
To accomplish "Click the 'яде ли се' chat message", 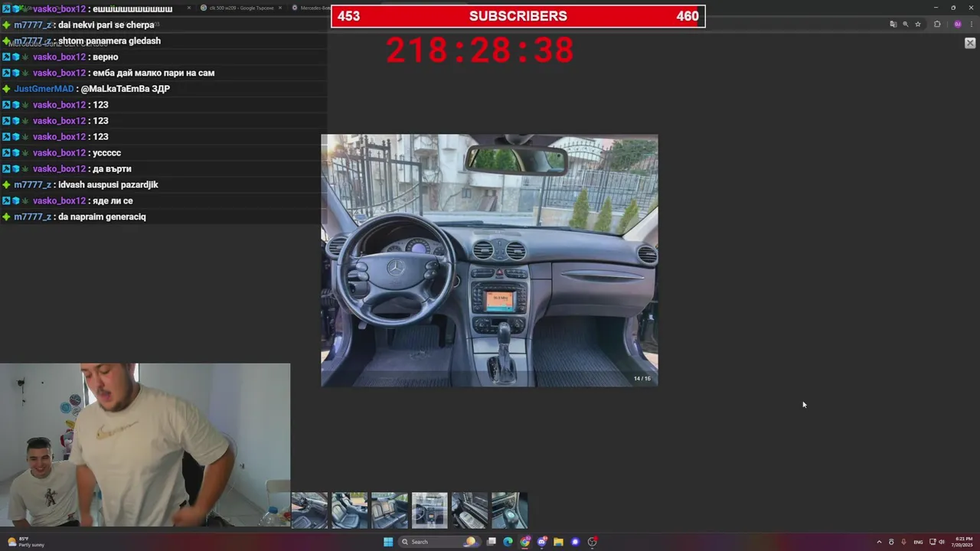I will (113, 201).
